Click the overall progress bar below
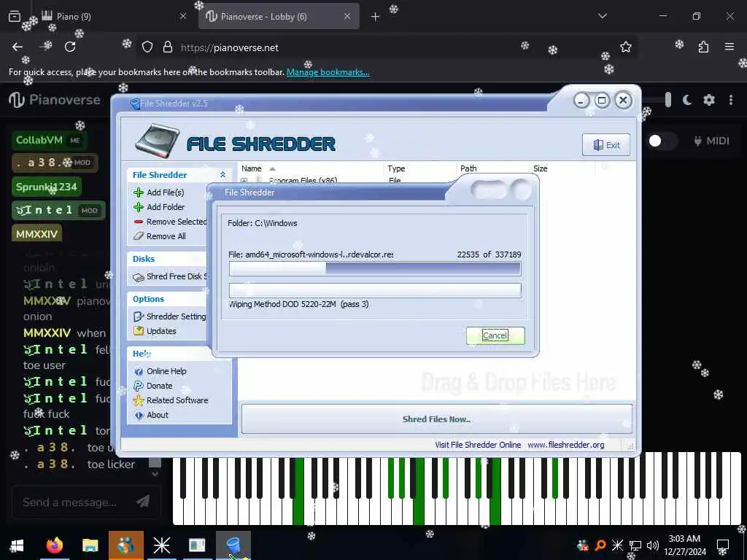 pos(375,290)
